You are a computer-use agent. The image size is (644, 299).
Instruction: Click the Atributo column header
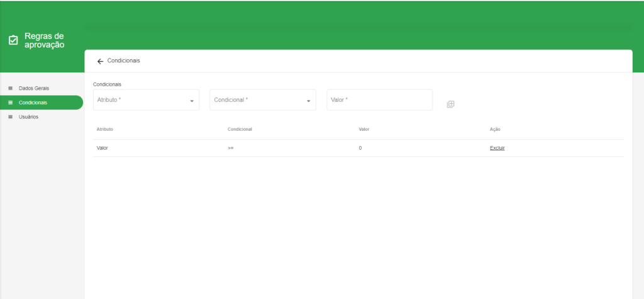[105, 129]
